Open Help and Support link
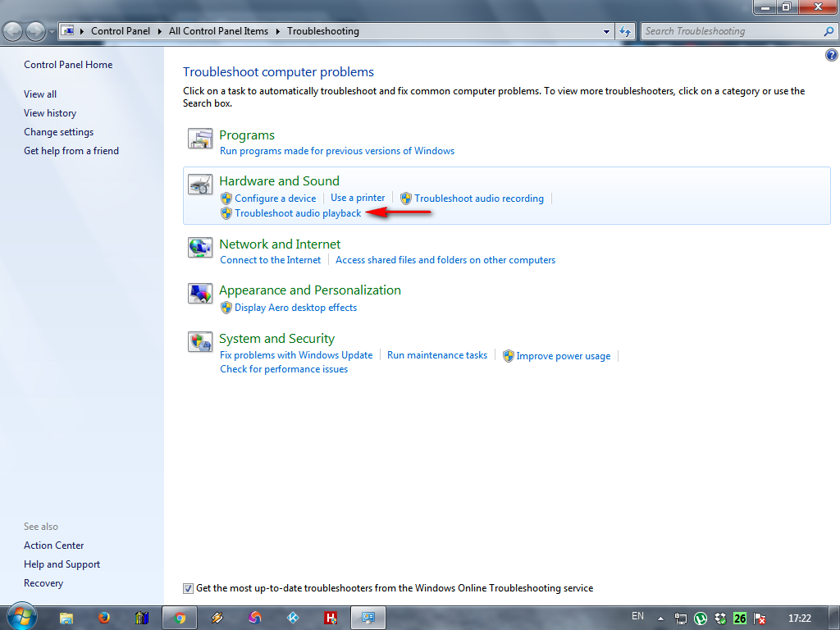 [x=62, y=564]
